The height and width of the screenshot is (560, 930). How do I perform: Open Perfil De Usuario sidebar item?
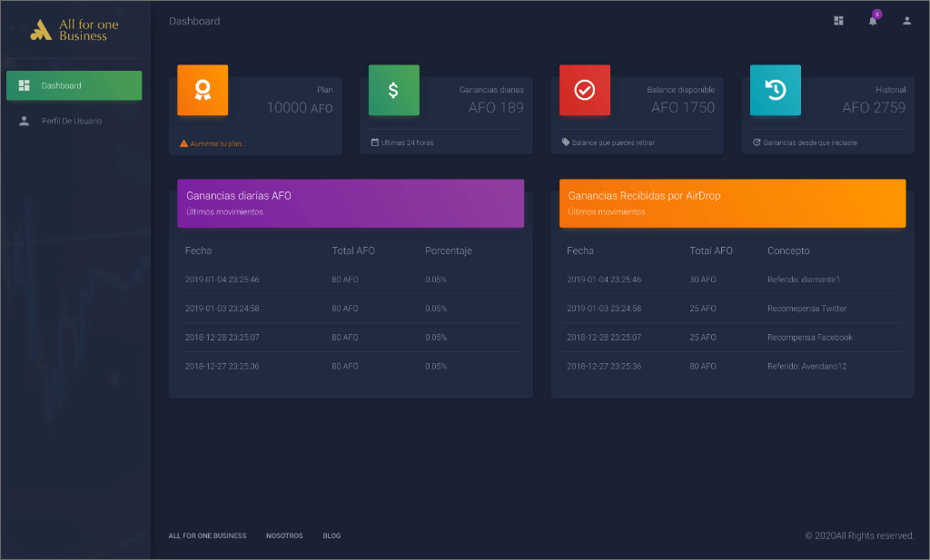74,121
